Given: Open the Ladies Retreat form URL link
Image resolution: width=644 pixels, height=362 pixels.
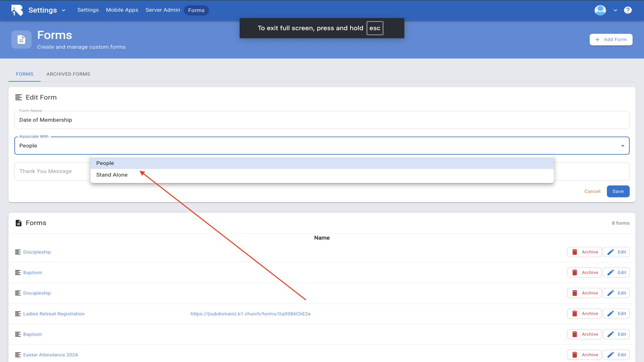Looking at the screenshot, I should [x=250, y=314].
